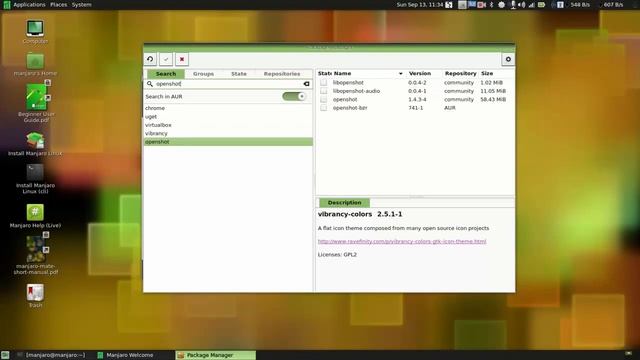The width and height of the screenshot is (640, 360).
Task: Select the openshot-bzr package row name
Action: pos(350,108)
